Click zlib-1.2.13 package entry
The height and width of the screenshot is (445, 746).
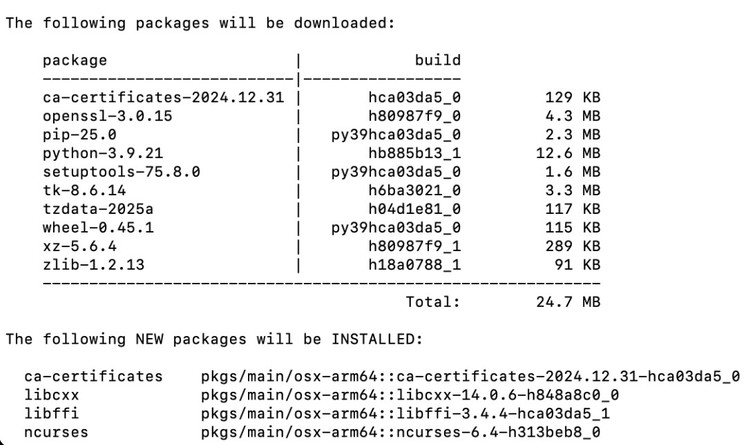[93, 265]
